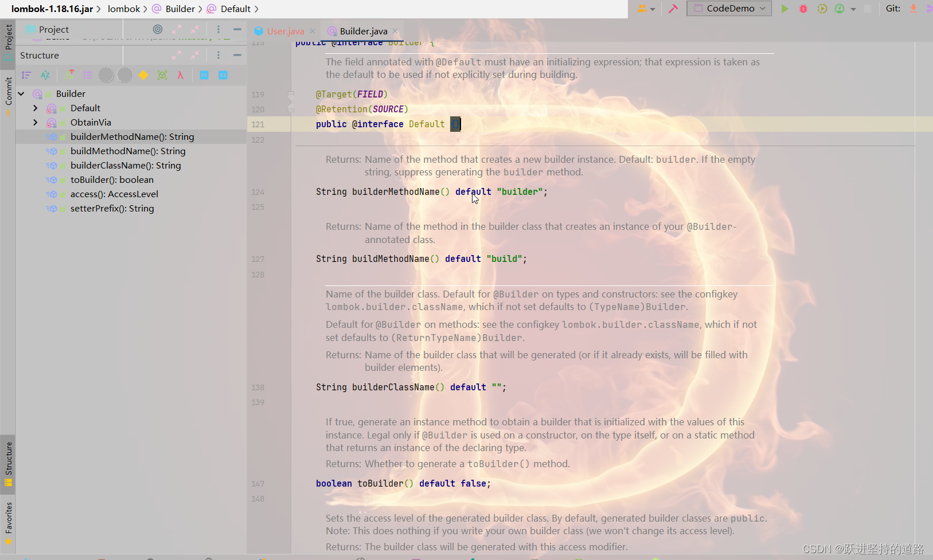
Task: Fold code at line 119 gutter marker
Action: [x=291, y=95]
